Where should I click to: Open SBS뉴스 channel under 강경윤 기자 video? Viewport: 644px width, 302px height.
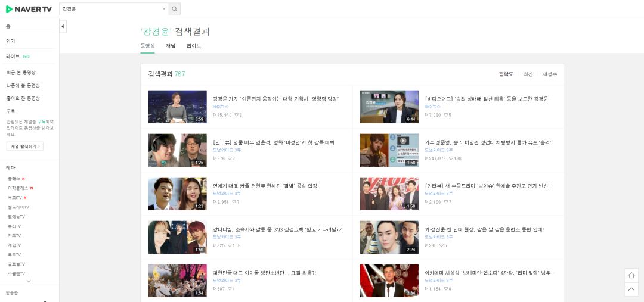(x=221, y=107)
